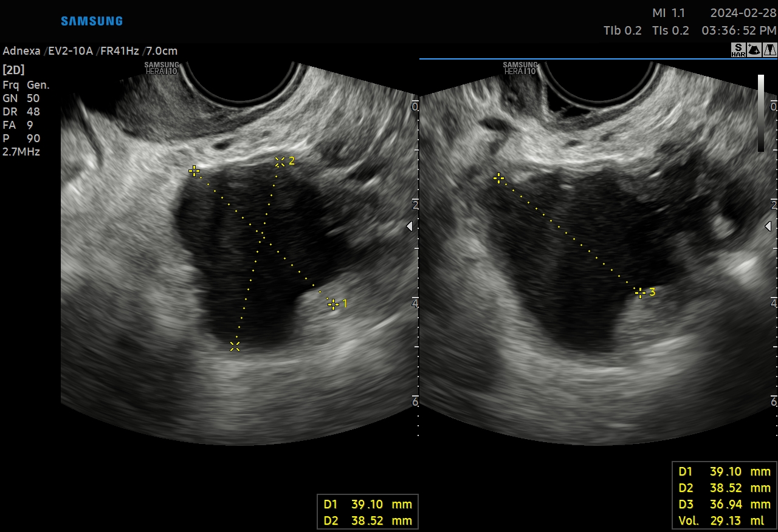Click the trapezoid wide-view status icon

click(x=769, y=50)
